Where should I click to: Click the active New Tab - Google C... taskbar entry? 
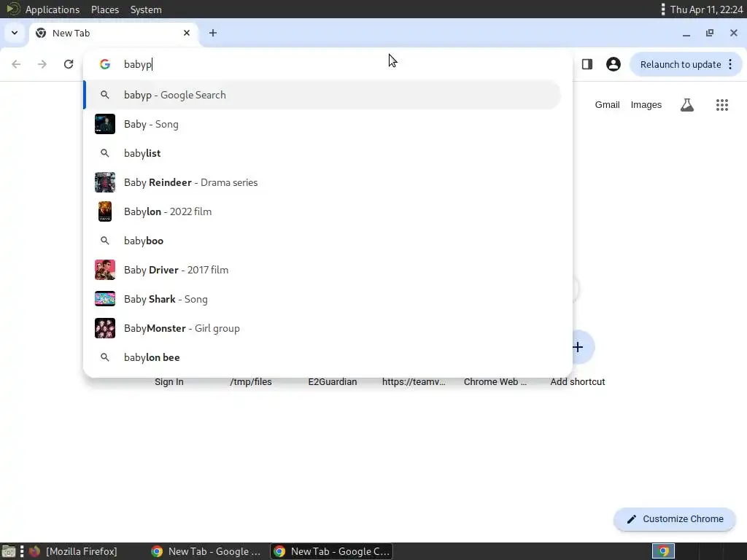[x=332, y=551]
